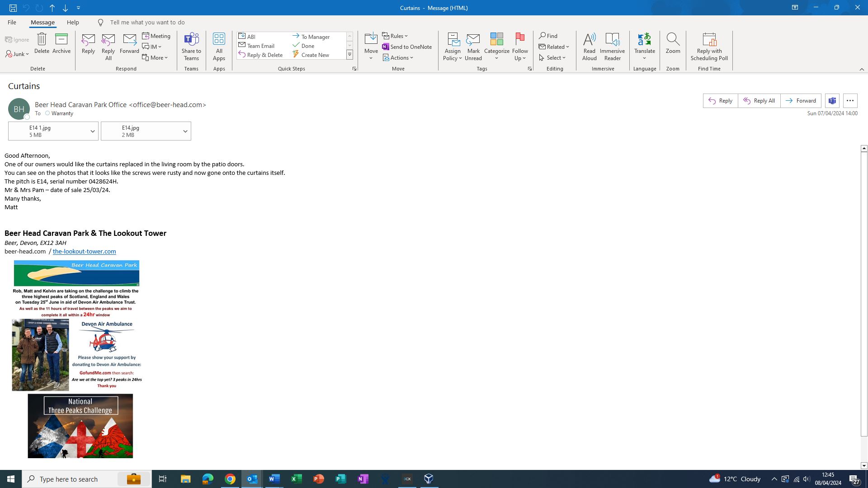Open E14 1.jpg attachment dropdown arrow
The width and height of the screenshot is (868, 488).
(x=92, y=131)
